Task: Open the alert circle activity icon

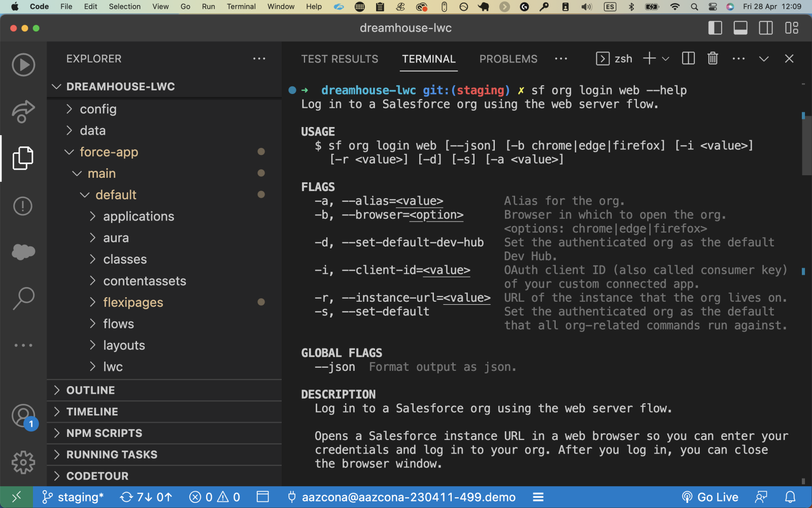Action: point(23,206)
